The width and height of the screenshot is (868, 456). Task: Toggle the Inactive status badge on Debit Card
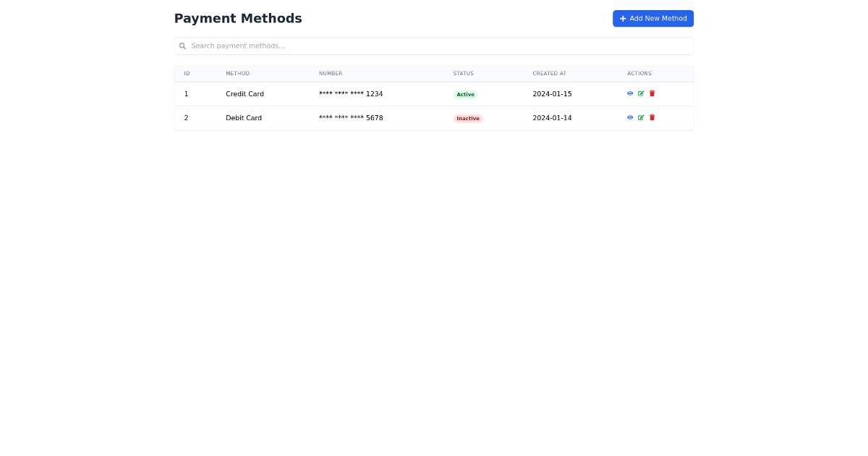(467, 118)
